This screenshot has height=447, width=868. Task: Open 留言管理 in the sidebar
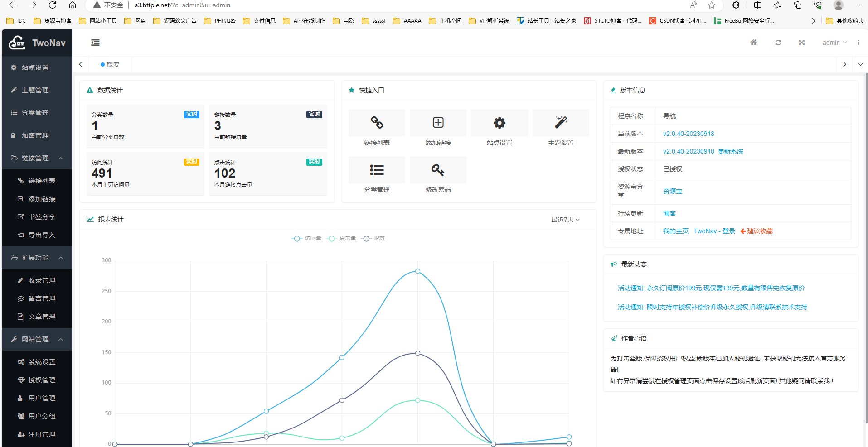tap(37, 298)
